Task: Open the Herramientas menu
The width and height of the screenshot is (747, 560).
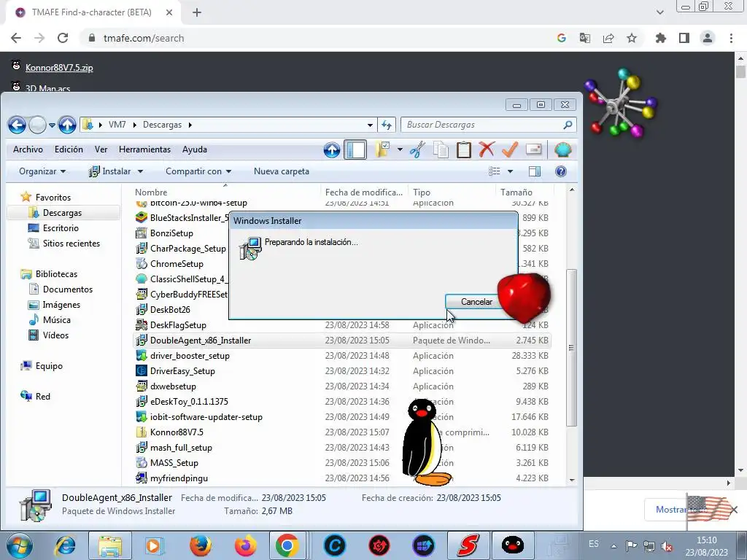Action: (x=145, y=149)
